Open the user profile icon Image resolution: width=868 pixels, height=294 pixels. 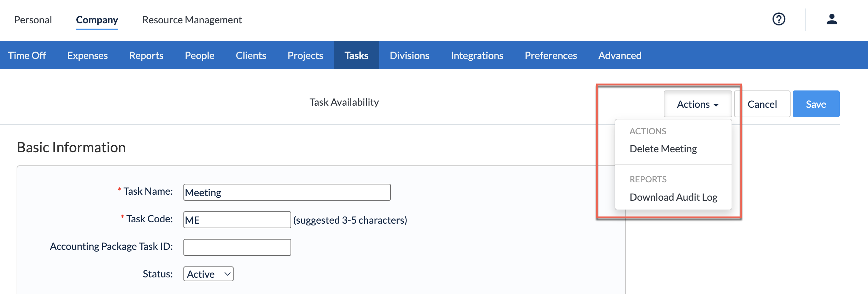point(832,19)
